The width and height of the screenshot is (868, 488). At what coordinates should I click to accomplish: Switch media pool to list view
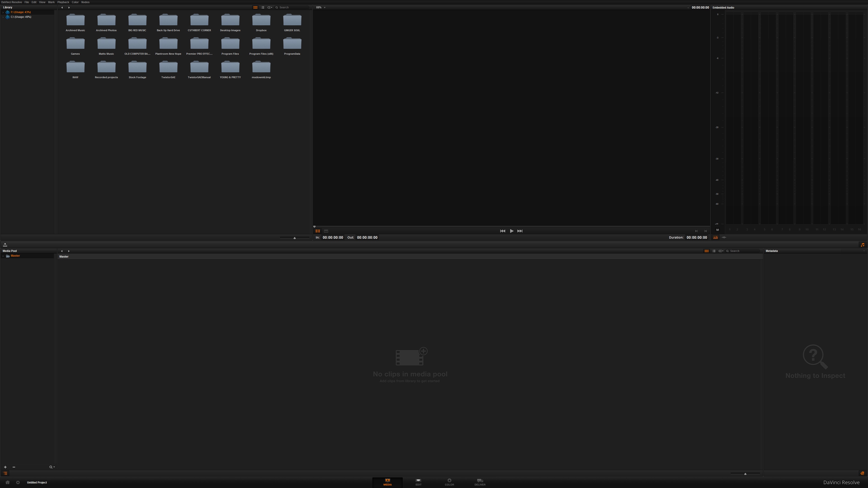click(x=714, y=251)
